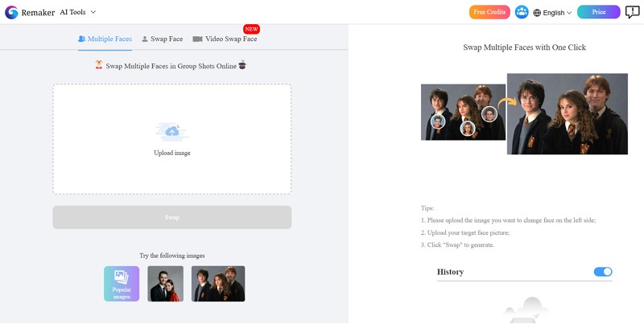Click the before-swap example image

pos(464,112)
